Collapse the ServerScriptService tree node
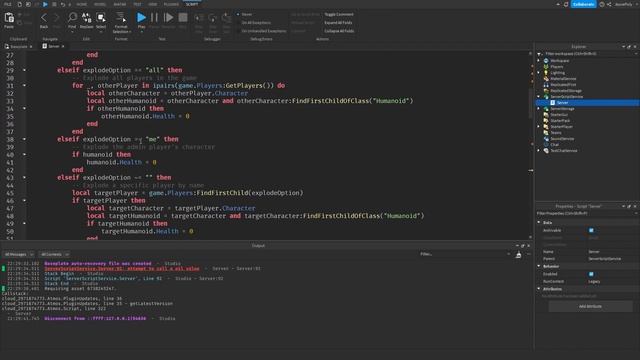 click(x=539, y=97)
